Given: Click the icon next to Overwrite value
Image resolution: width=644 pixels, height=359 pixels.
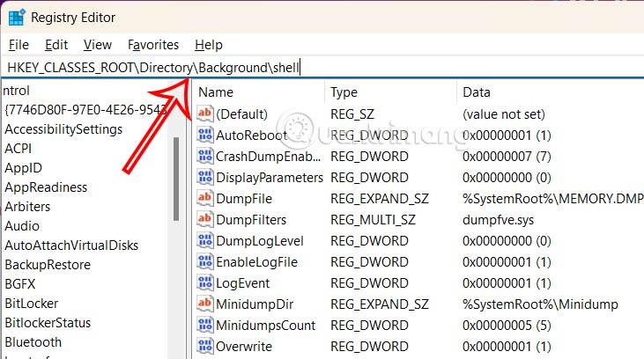Looking at the screenshot, I should (204, 346).
